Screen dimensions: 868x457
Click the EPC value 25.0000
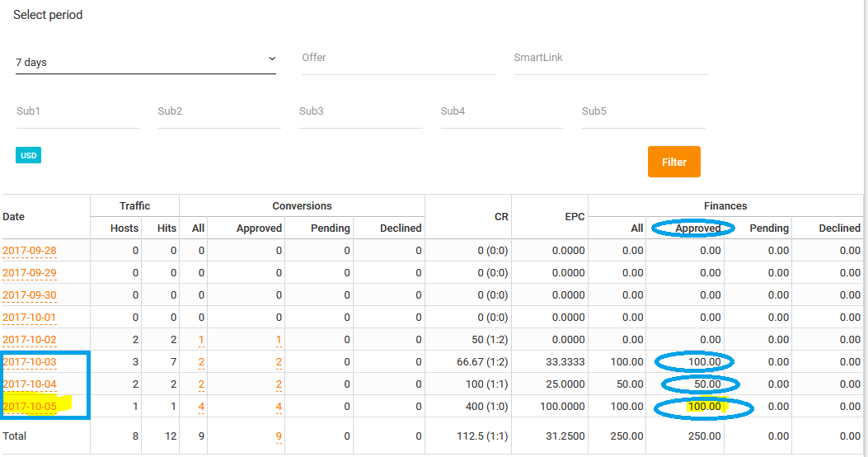click(x=565, y=384)
